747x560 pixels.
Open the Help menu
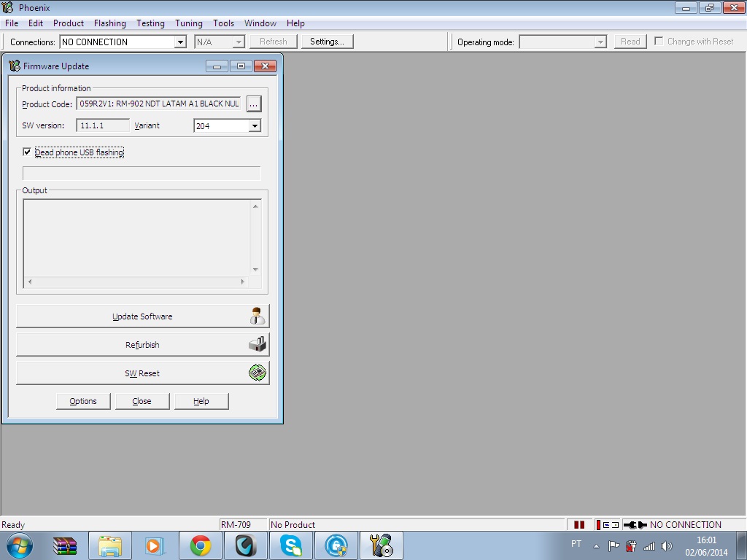point(295,23)
